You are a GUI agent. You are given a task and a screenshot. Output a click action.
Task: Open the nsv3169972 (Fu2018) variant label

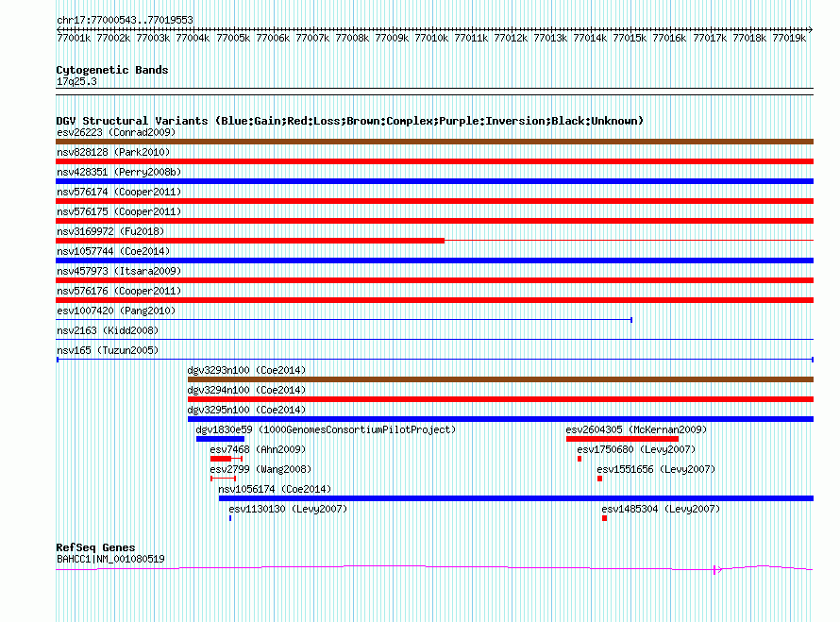tap(110, 231)
